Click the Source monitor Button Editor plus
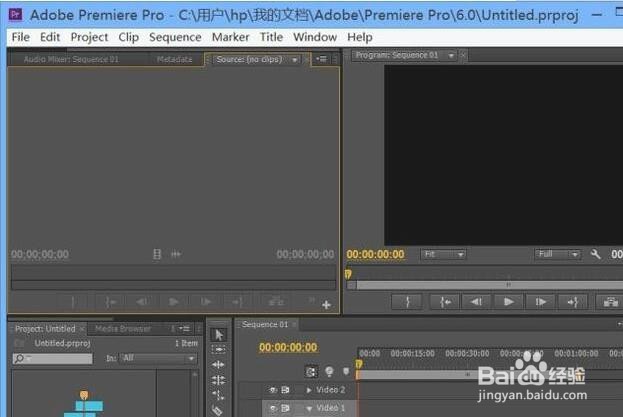 coord(326,305)
